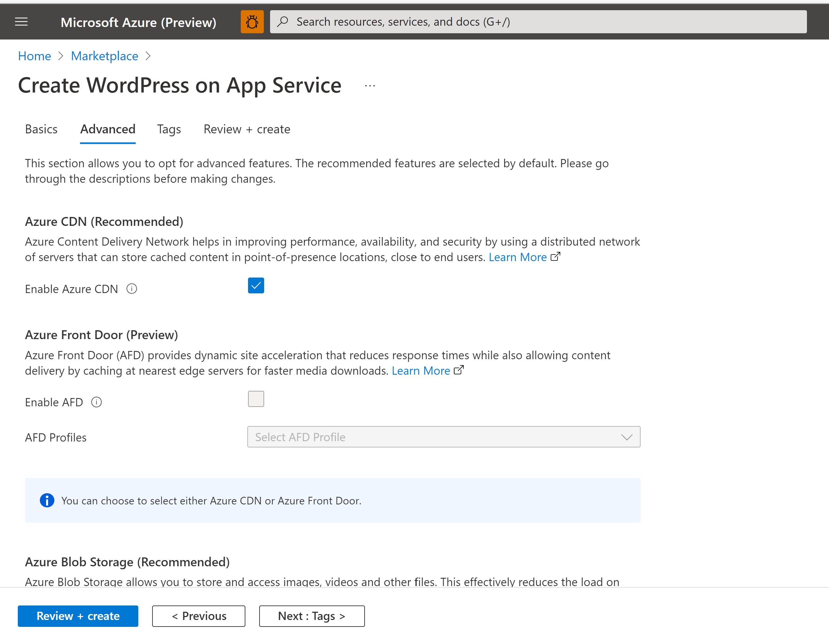Click the Azure CDN (Recommended) heading
This screenshot has width=829, height=644.
tap(104, 222)
